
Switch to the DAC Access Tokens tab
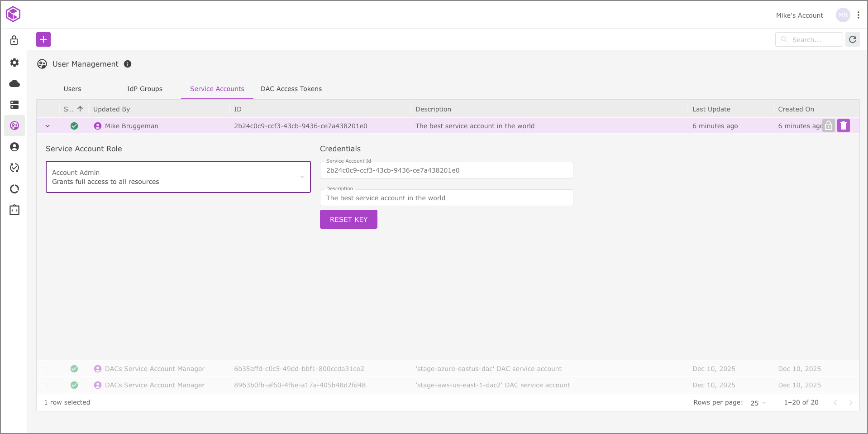point(291,89)
